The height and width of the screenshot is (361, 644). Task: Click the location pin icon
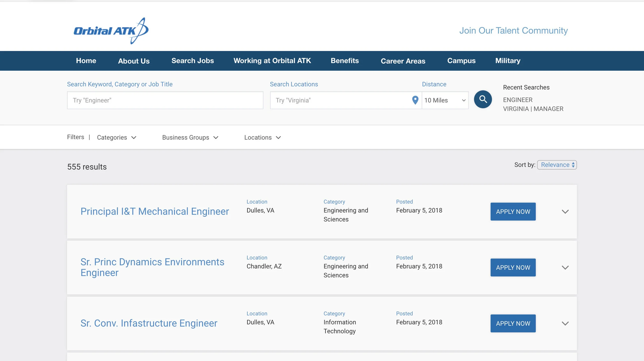tap(415, 100)
